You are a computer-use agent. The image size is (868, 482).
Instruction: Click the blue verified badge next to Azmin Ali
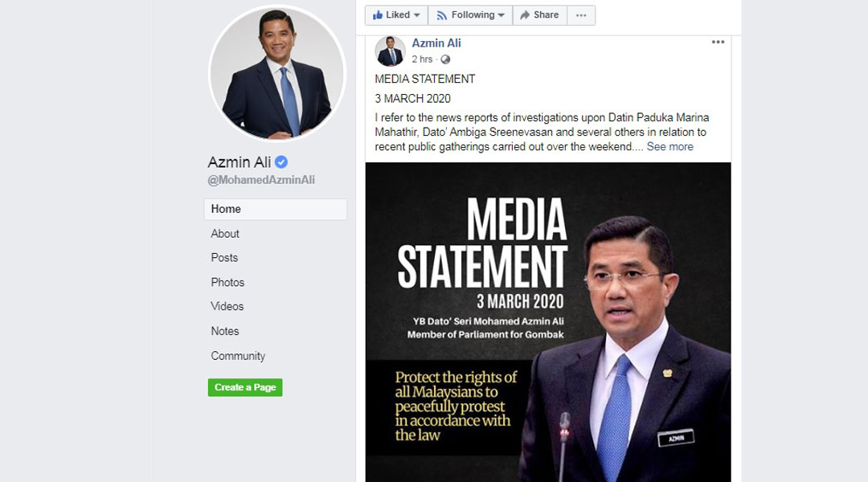281,161
